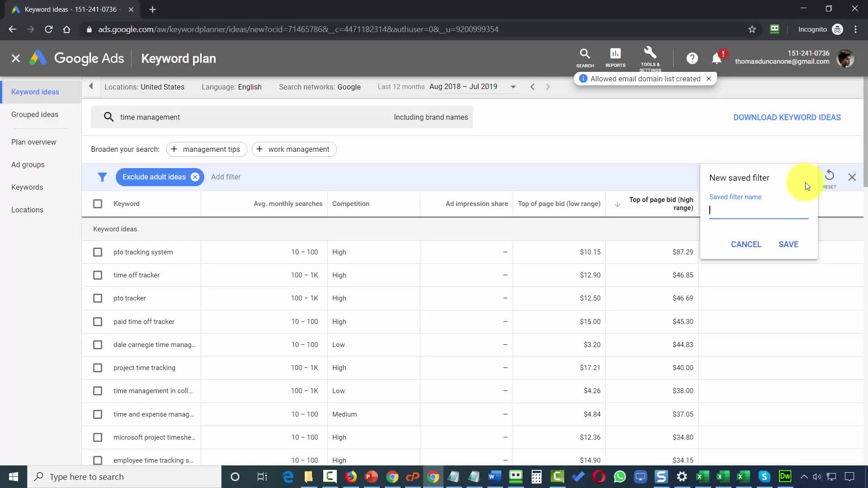Open the Reports icon
Screen dimensions: 868x488
coord(615,58)
